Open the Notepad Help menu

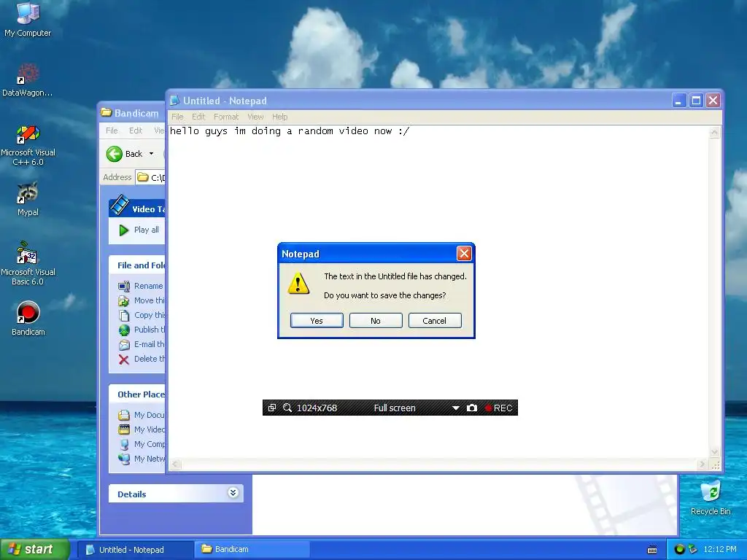point(279,117)
